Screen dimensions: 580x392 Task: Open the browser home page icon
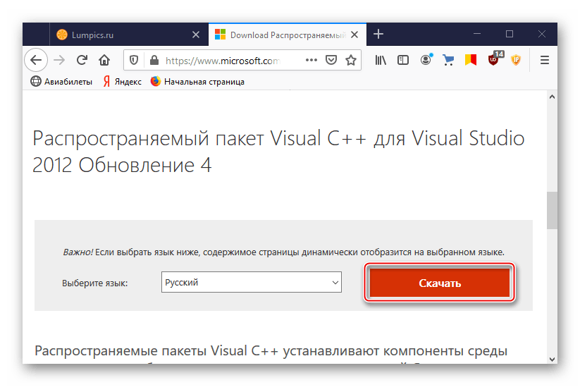[104, 60]
